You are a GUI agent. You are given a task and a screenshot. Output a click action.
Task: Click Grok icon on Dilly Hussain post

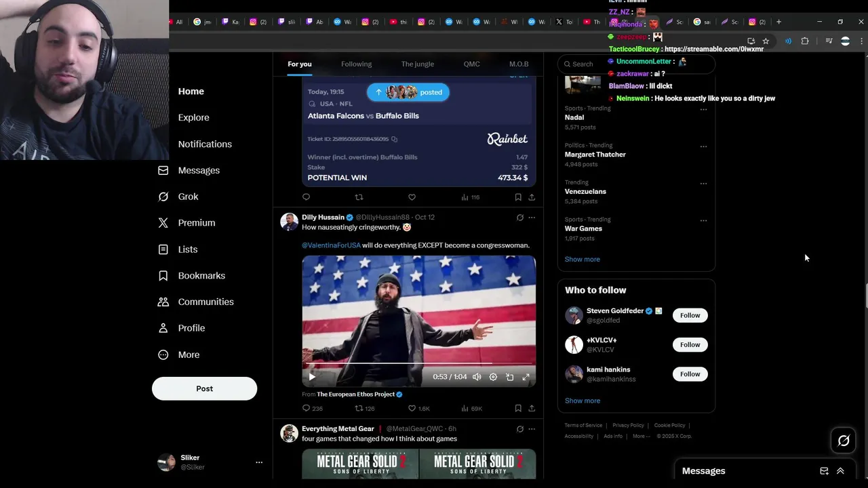(x=519, y=218)
